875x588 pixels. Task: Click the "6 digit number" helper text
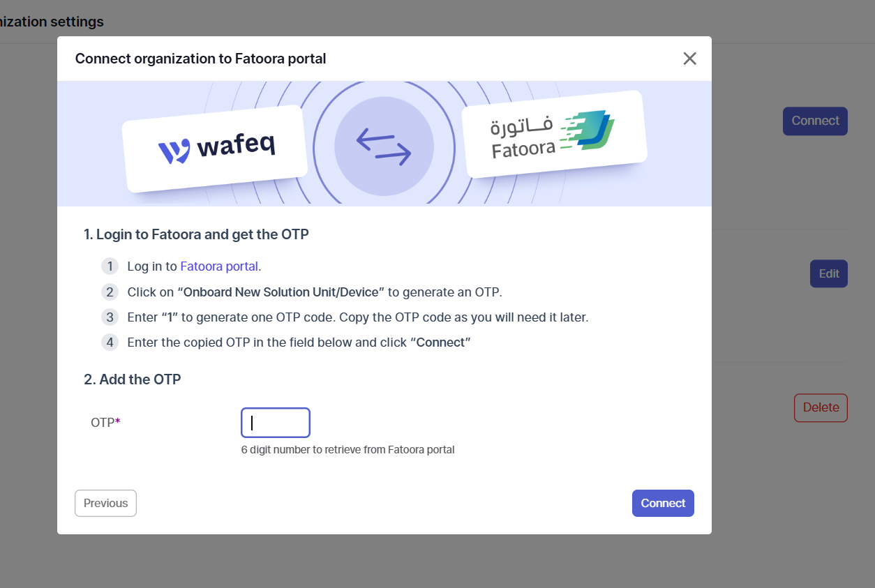[347, 450]
